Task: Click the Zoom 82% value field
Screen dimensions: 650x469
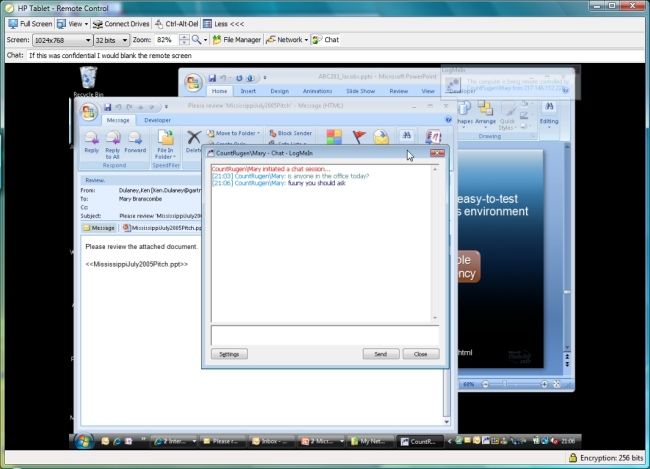Action: [166, 40]
